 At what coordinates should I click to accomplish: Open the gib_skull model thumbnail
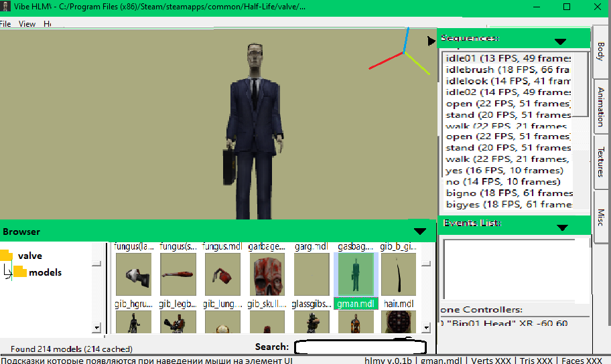(267, 274)
